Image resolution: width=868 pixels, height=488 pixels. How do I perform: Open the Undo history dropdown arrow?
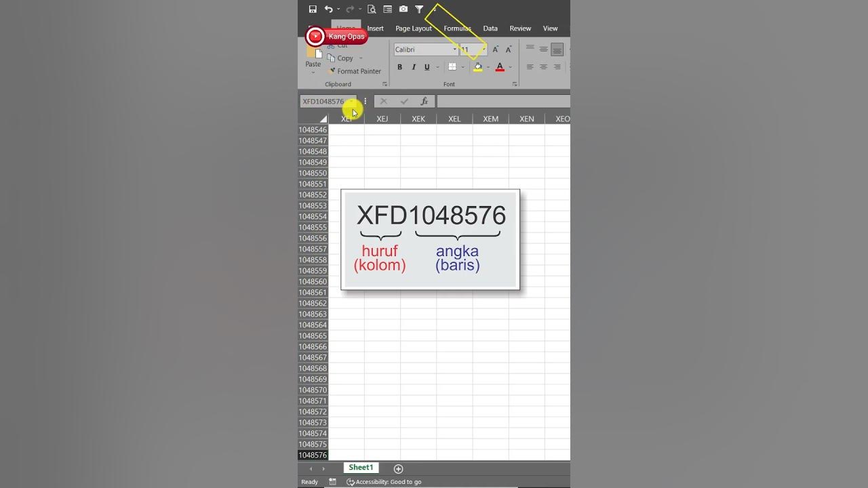point(338,9)
